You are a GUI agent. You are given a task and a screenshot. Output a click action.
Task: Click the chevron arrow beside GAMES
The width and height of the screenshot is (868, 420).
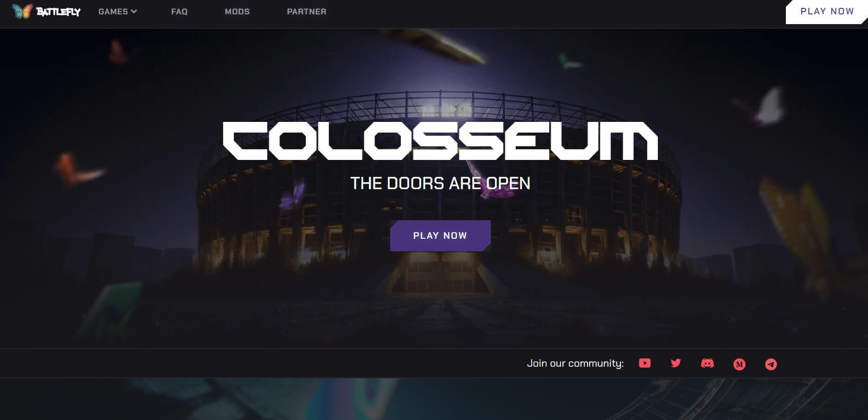point(134,12)
